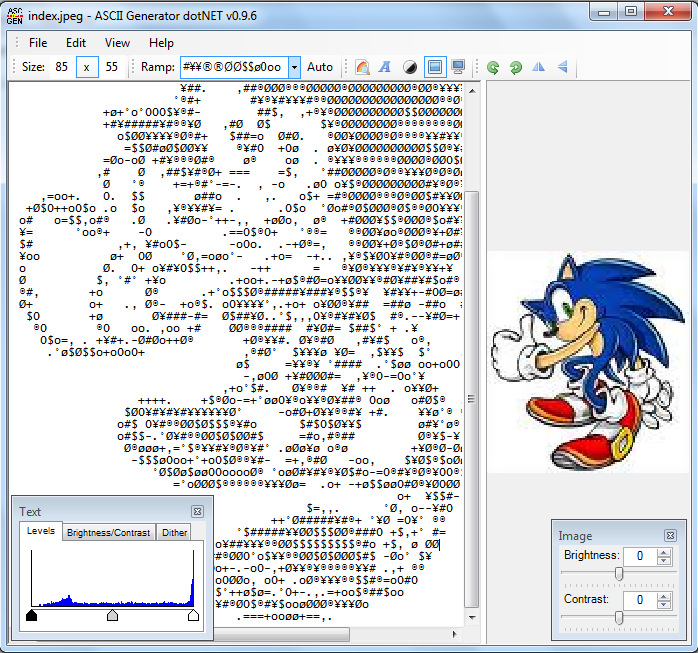This screenshot has width=698, height=653.
Task: Click the gray midpoint levels handle
Action: (x=113, y=615)
